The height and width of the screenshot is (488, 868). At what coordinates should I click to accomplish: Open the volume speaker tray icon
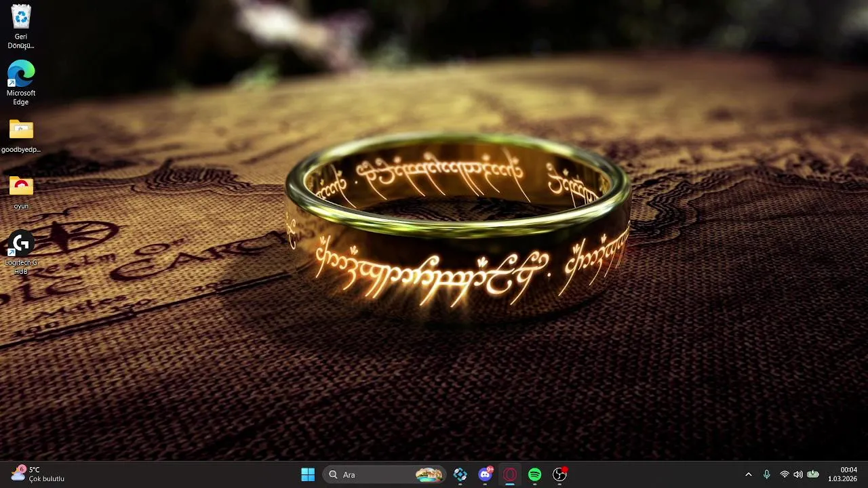pyautogui.click(x=798, y=474)
